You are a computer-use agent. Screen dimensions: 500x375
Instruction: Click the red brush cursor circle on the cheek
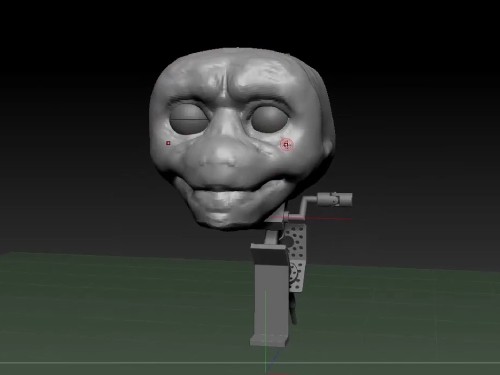(287, 145)
